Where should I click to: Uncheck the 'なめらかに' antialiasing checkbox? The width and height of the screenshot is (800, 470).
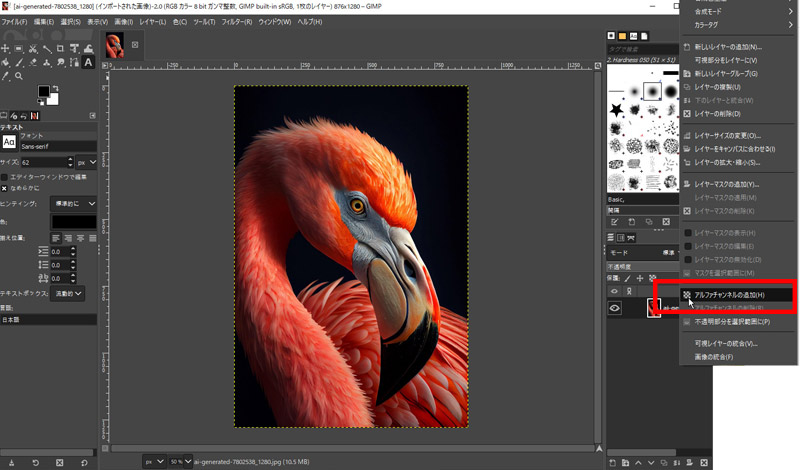(5, 188)
